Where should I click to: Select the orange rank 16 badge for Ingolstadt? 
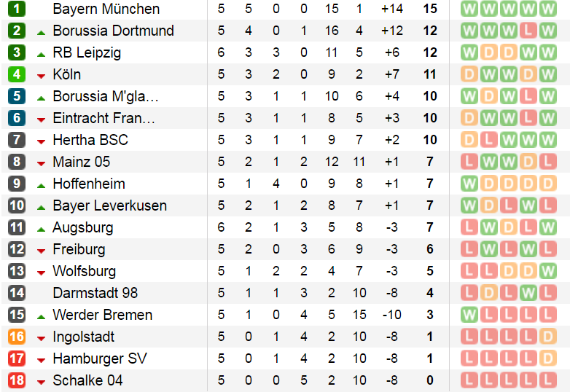tap(17, 337)
